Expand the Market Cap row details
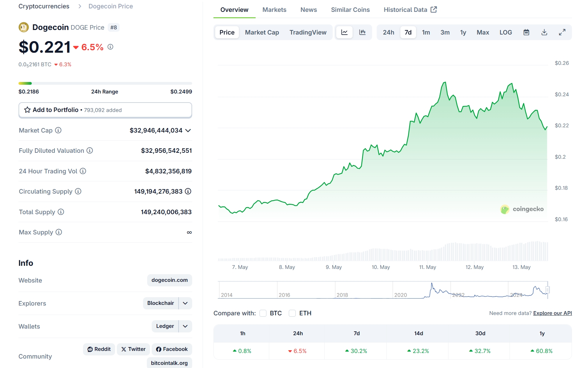 [x=188, y=130]
